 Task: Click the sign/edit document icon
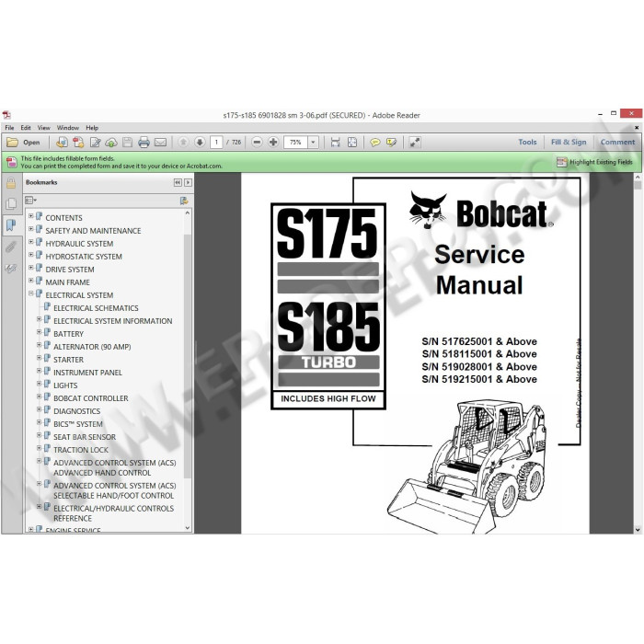tap(95, 142)
